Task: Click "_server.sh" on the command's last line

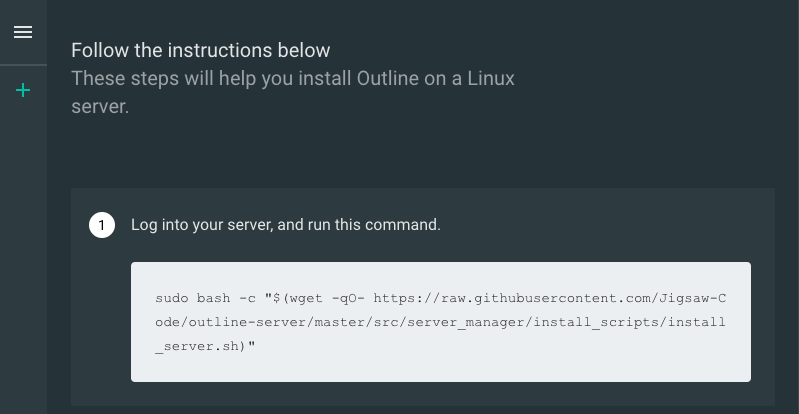Action: (x=198, y=344)
